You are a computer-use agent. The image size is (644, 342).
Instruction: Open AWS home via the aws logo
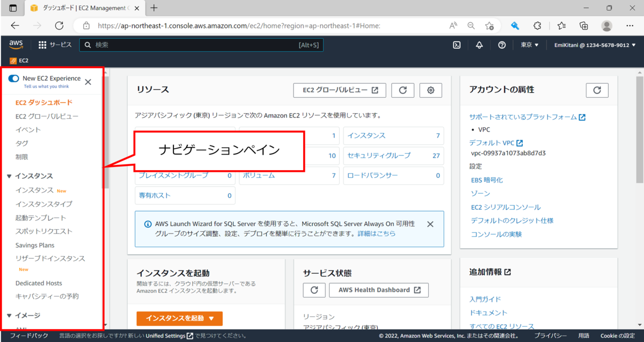click(x=16, y=45)
